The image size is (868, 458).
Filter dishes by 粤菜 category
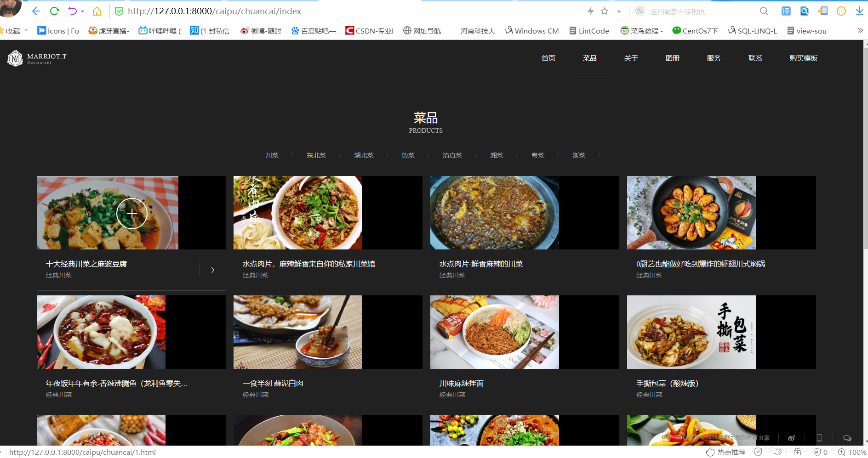(538, 155)
